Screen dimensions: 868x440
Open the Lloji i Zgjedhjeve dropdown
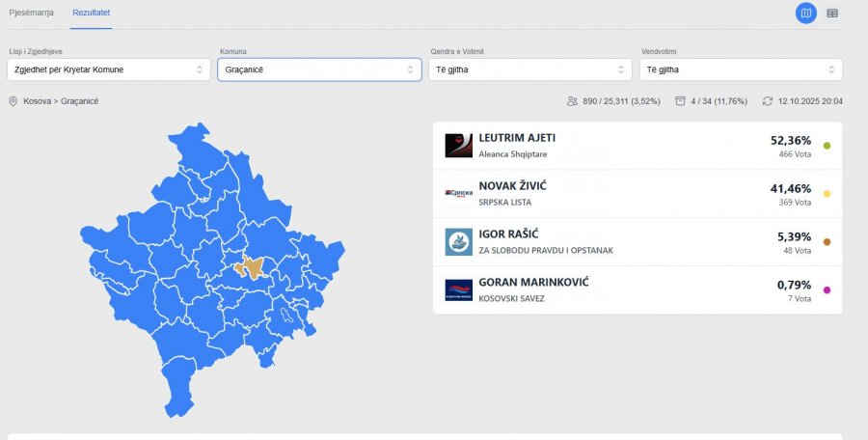[107, 69]
